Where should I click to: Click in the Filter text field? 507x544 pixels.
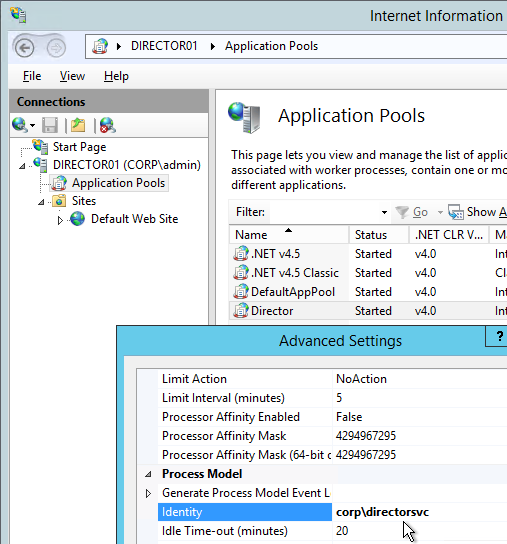324,212
